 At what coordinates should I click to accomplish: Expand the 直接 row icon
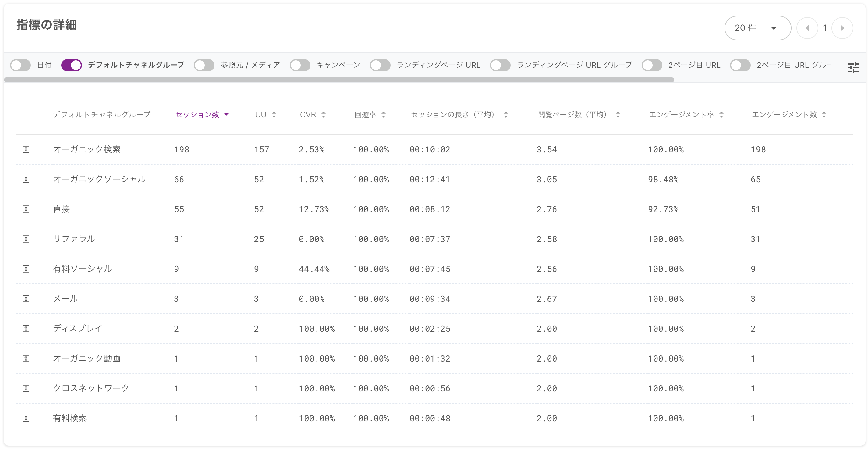[x=26, y=209]
